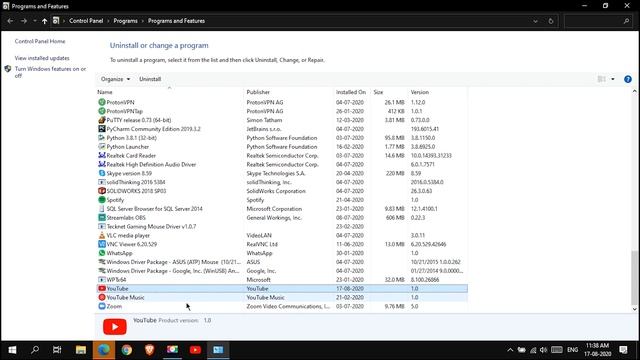Screen dimensions: 640x360
Task: Sort by the Size column header
Action: point(390,92)
